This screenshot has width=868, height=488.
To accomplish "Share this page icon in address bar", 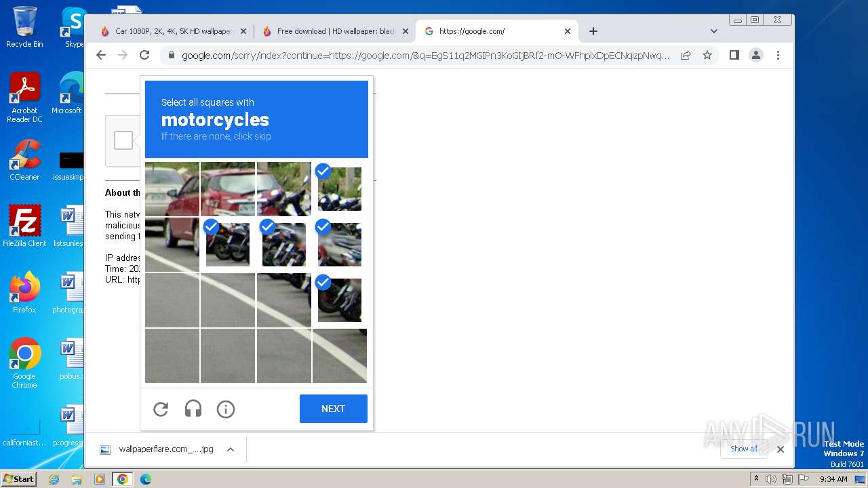I will pos(686,55).
